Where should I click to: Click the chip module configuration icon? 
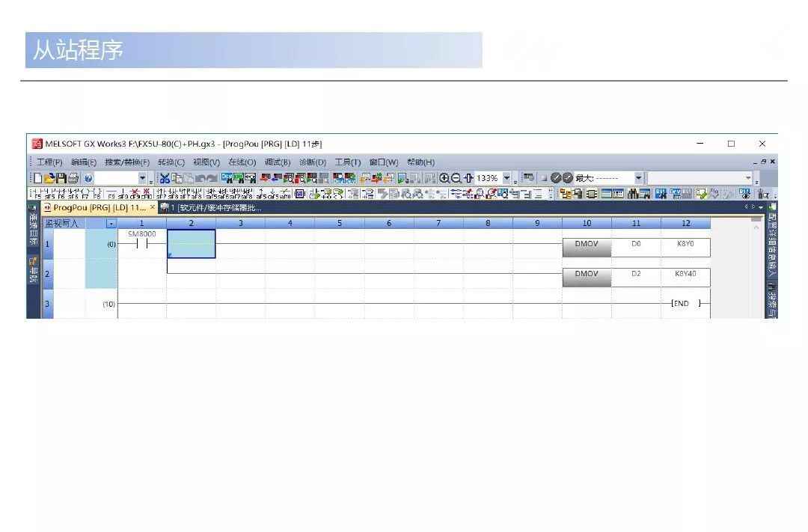(x=592, y=193)
